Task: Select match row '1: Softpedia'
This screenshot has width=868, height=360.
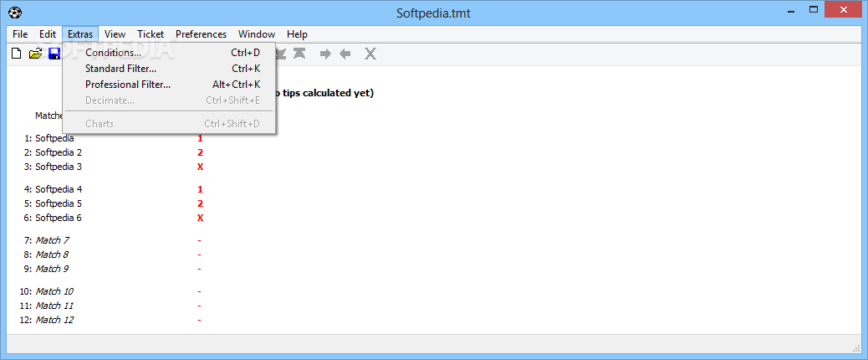Action: coord(49,138)
